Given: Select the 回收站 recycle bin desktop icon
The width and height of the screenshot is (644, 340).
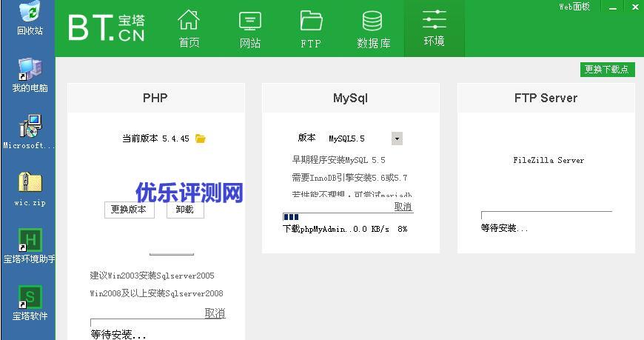Looking at the screenshot, I should point(30,18).
